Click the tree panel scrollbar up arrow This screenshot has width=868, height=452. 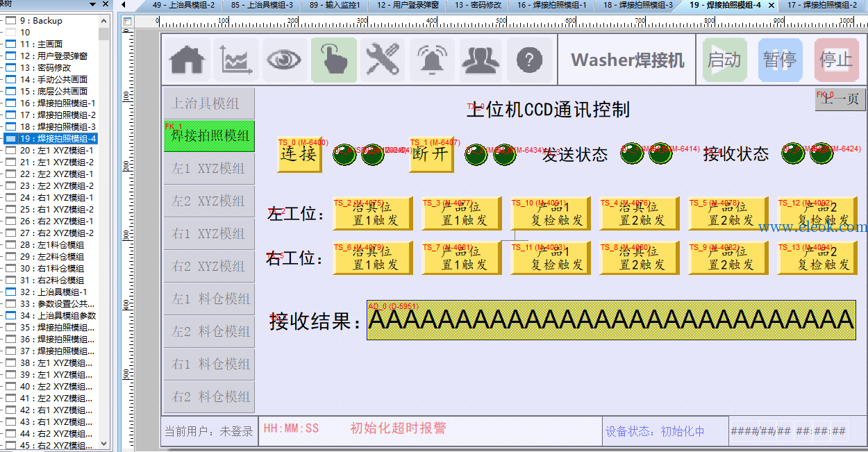pyautogui.click(x=104, y=21)
